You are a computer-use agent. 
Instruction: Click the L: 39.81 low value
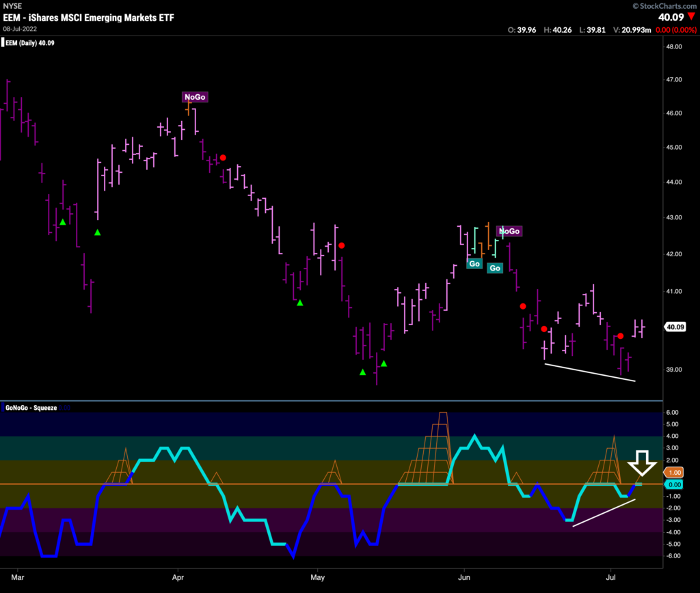coord(593,30)
